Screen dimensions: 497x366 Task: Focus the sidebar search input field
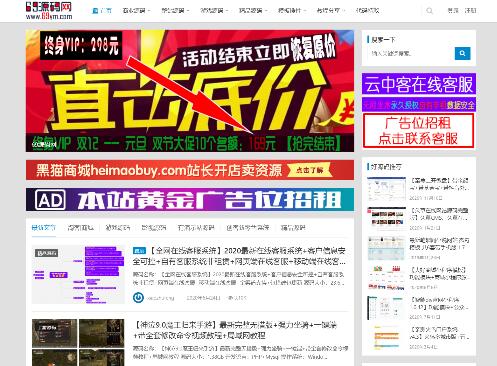point(411,53)
